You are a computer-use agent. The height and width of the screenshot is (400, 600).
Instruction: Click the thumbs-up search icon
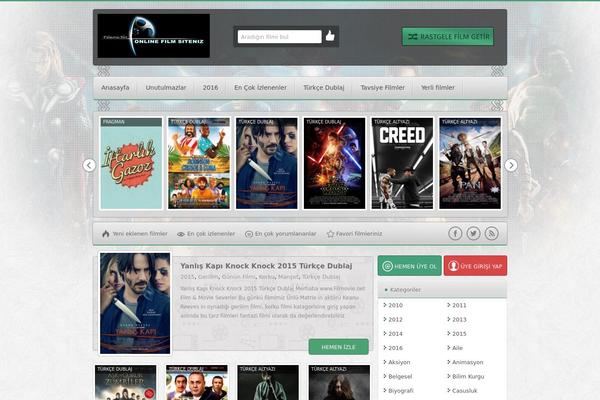coord(330,36)
